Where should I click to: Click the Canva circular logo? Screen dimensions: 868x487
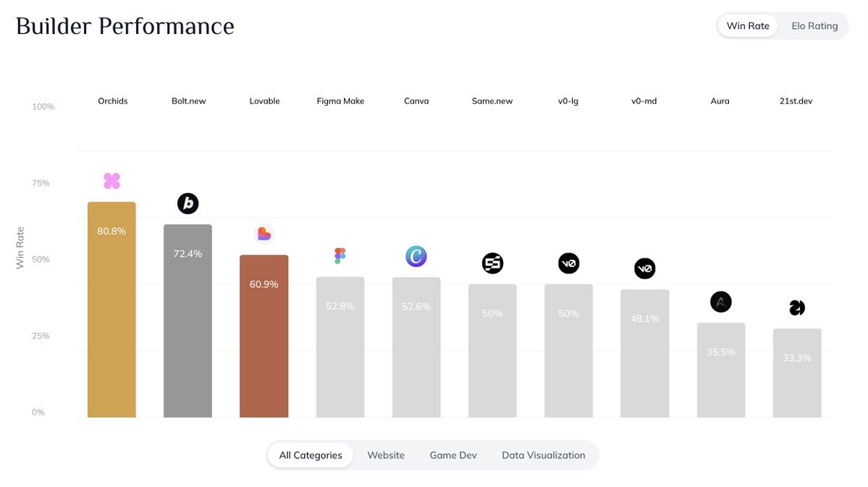pos(416,256)
